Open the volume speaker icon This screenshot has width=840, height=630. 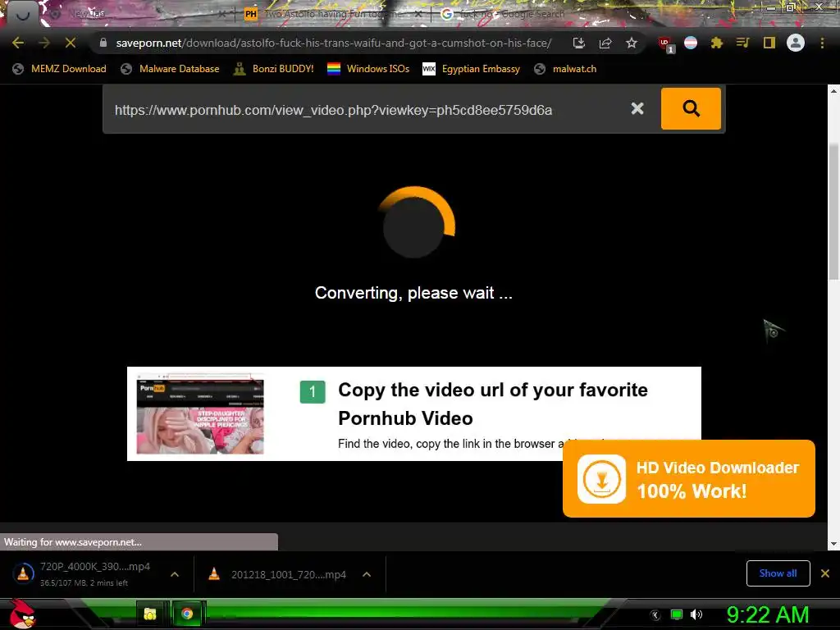coord(696,614)
